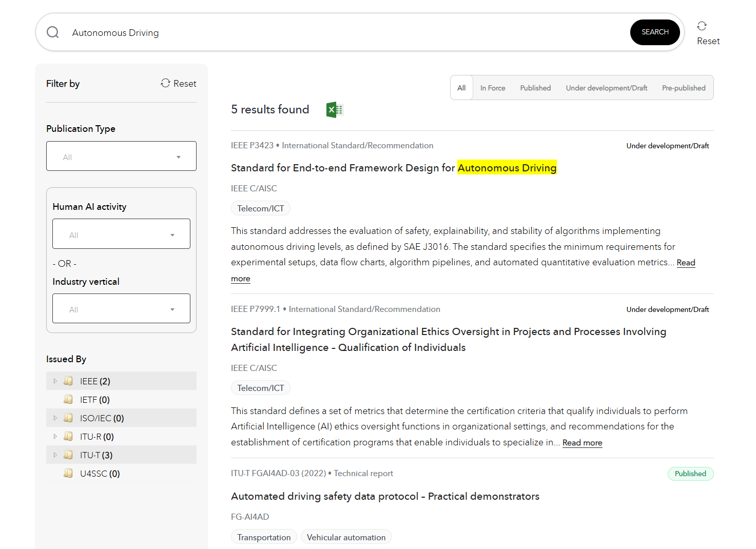Image resolution: width=756 pixels, height=549 pixels.
Task: Click the IEEE folder icon
Action: (68, 381)
